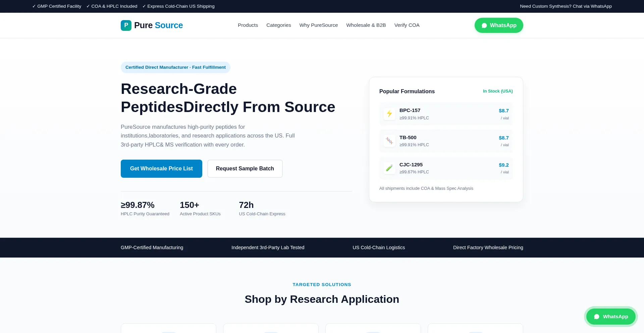Click the 'HPLC Purity Guaranteed' caption
The width and height of the screenshot is (644, 333).
click(145, 214)
